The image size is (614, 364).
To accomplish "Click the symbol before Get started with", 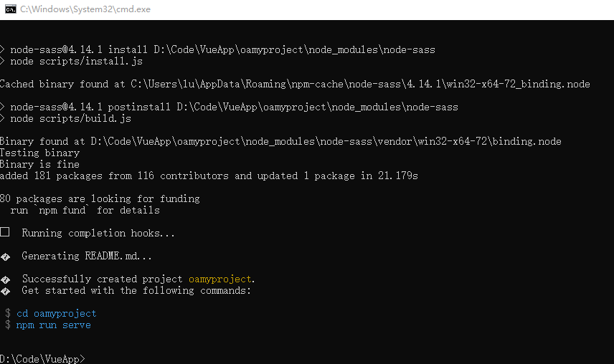I will [5, 291].
